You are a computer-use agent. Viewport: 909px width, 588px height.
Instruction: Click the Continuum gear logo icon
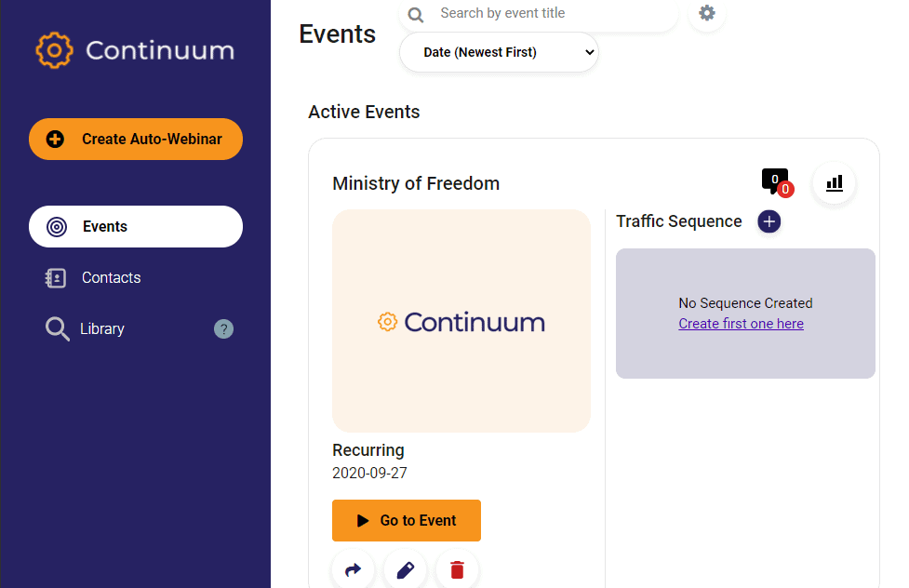pyautogui.click(x=54, y=50)
